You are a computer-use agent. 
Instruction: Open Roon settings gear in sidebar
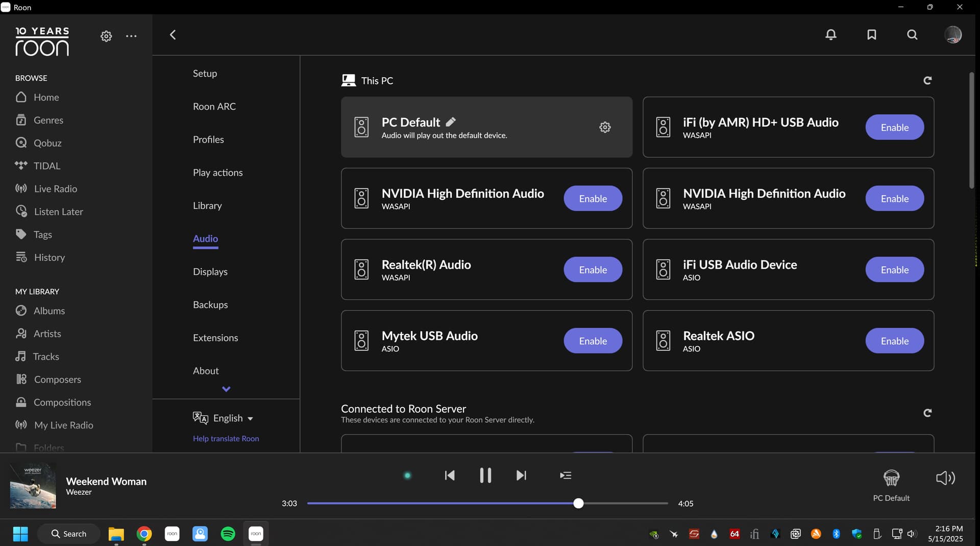click(x=106, y=36)
